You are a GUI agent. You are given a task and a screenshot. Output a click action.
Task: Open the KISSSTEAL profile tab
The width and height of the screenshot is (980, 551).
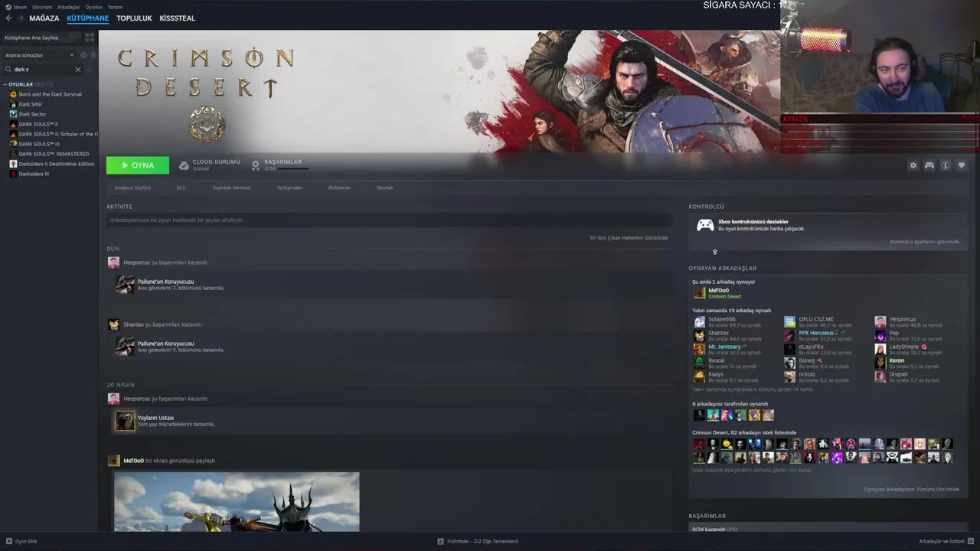pyautogui.click(x=177, y=18)
